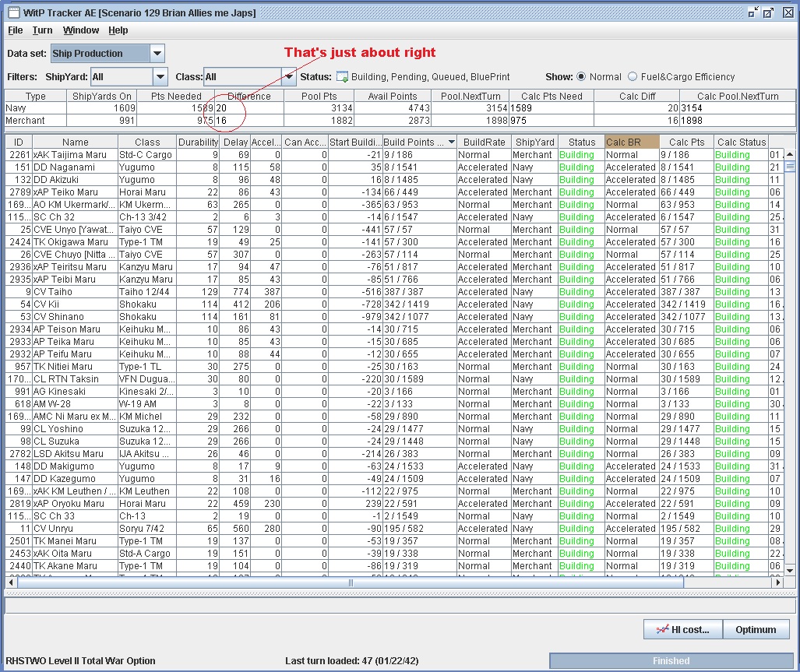Select the TK Akane Maru row
800x672 pixels.
(394, 565)
